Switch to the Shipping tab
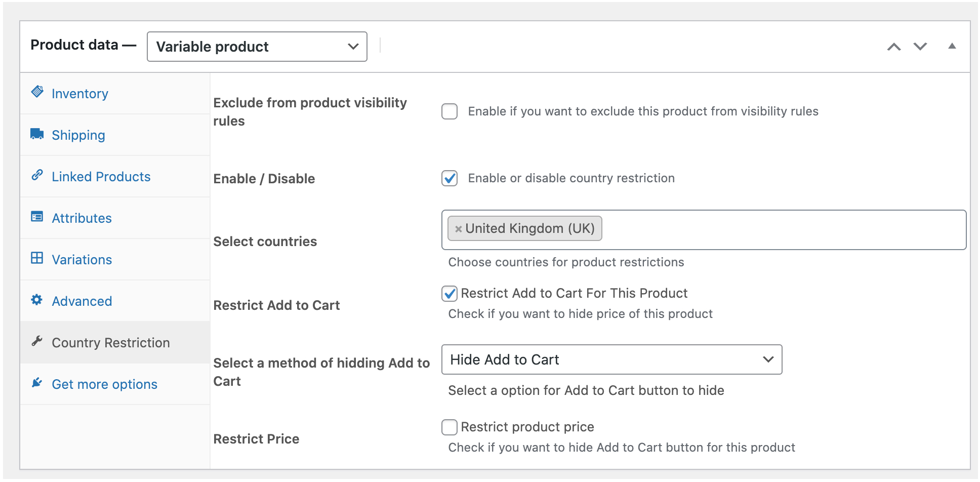The width and height of the screenshot is (980, 482). click(x=78, y=135)
